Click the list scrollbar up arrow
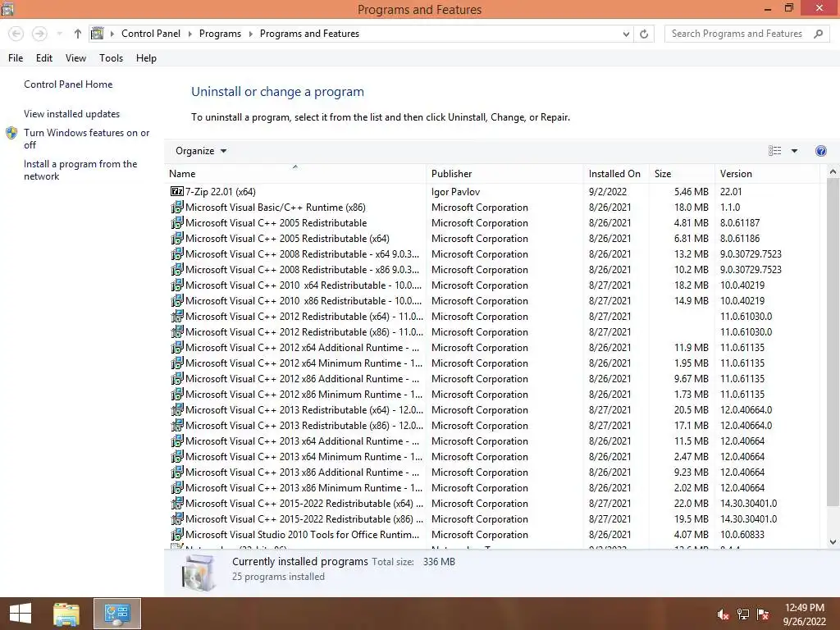Viewport: 840px width, 630px height. click(833, 172)
